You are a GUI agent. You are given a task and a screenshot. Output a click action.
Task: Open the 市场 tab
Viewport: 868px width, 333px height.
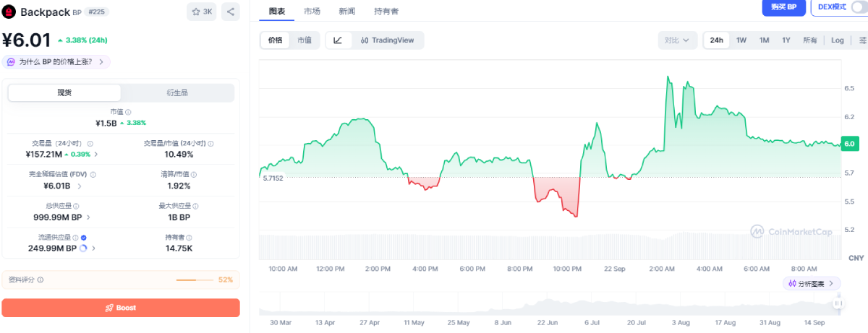312,12
